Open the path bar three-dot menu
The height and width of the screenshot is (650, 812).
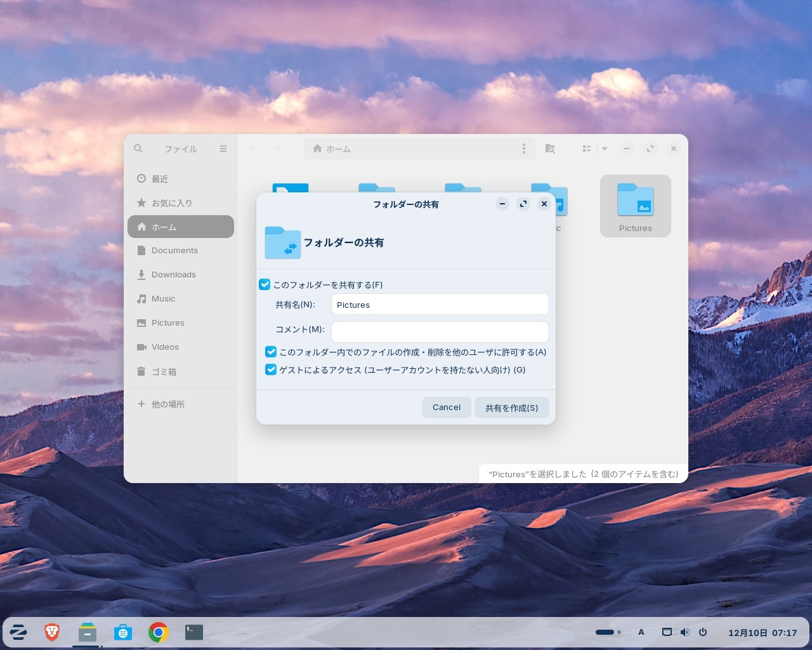point(523,149)
